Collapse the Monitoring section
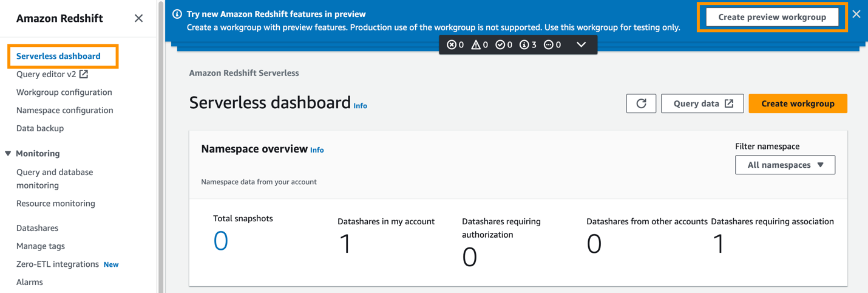The image size is (868, 293). click(x=8, y=153)
